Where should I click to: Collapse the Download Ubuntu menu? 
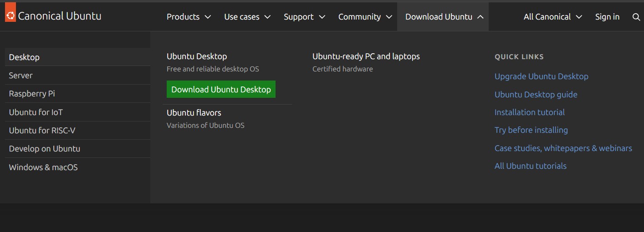pos(444,17)
